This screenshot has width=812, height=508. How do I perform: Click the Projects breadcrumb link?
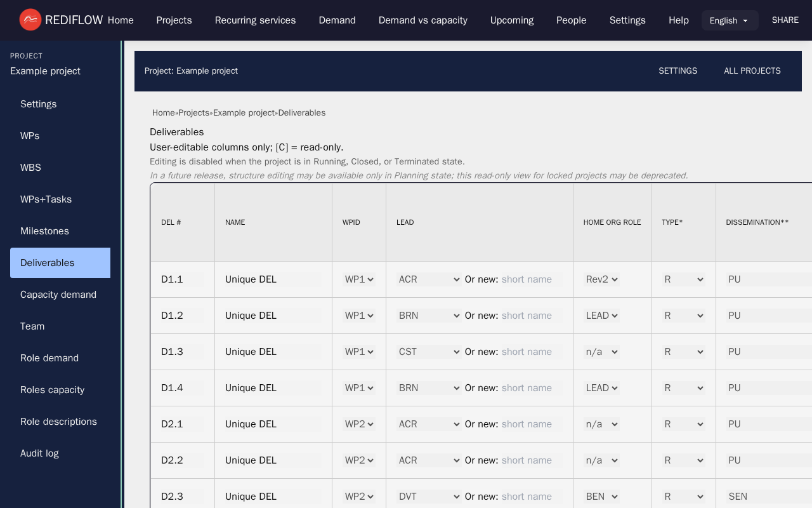coord(193,113)
